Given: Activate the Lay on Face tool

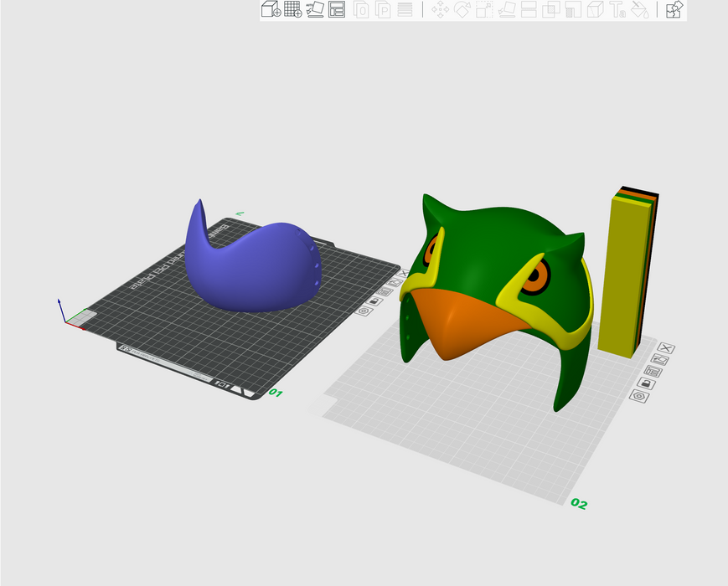Looking at the screenshot, I should tap(507, 10).
